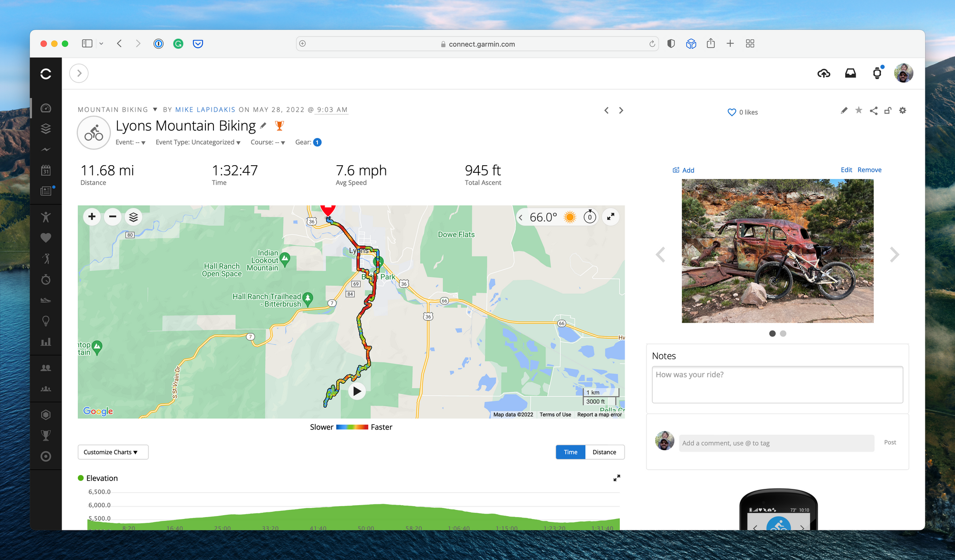This screenshot has width=955, height=560.
Task: Toggle the Time button for chart view
Action: [571, 452]
